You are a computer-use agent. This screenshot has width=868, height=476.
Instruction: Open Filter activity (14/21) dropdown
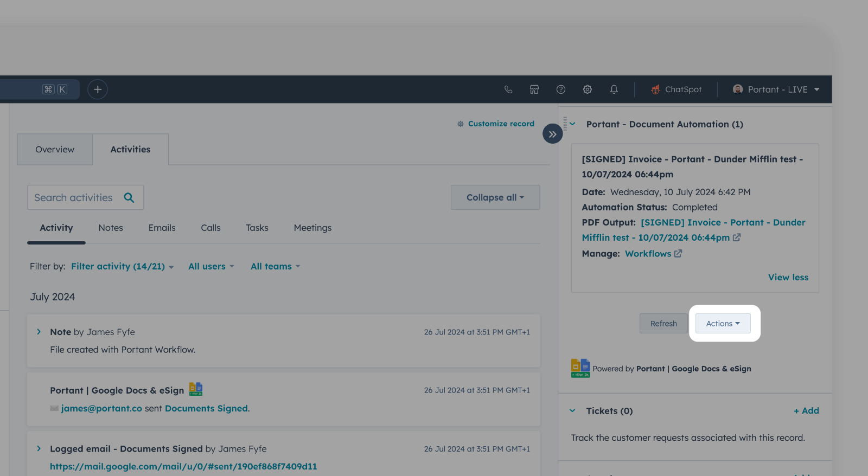(122, 267)
